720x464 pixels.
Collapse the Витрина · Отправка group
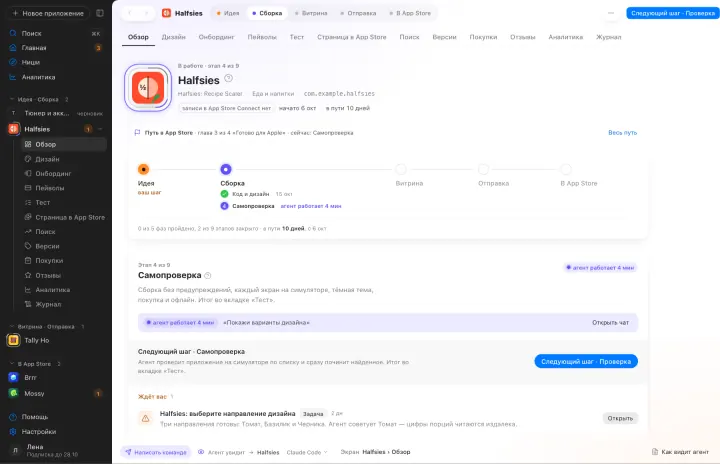tap(12, 327)
